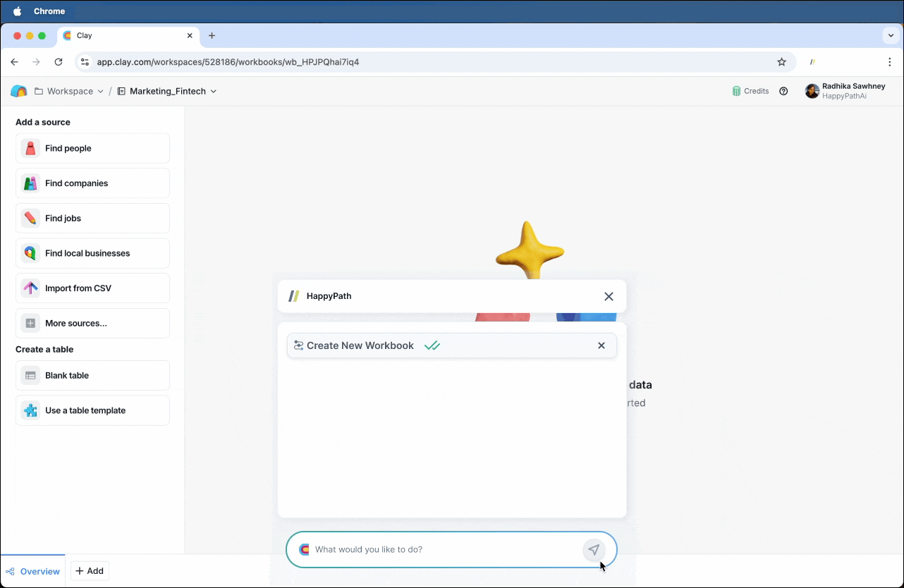Screen dimensions: 904x588
Task: Click the Blank table button
Action: coord(92,376)
